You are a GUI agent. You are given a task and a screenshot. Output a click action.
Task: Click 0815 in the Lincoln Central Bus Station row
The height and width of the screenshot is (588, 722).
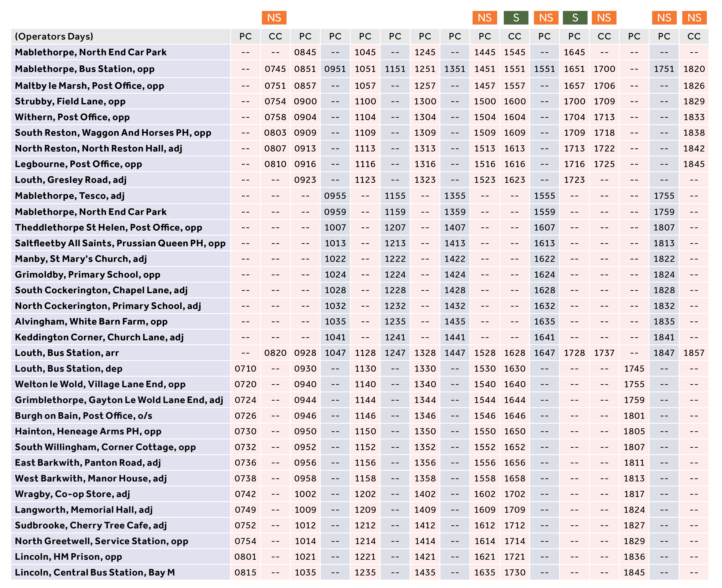246,572
